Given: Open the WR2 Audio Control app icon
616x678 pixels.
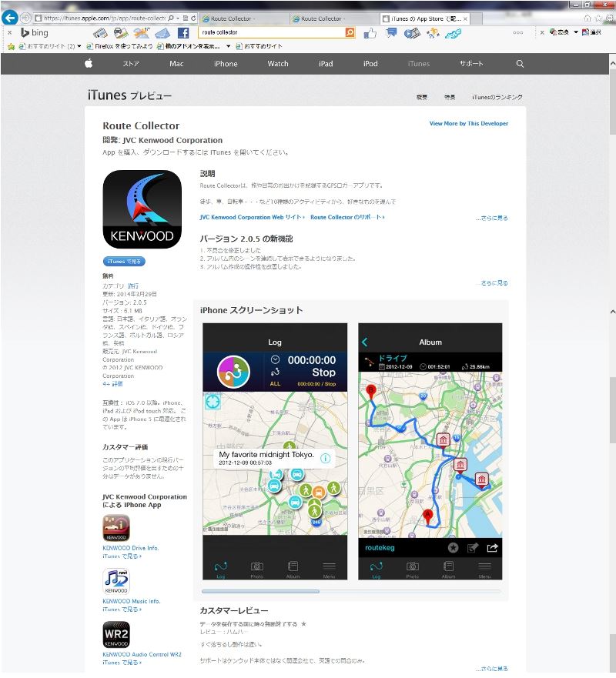Looking at the screenshot, I should 116,635.
